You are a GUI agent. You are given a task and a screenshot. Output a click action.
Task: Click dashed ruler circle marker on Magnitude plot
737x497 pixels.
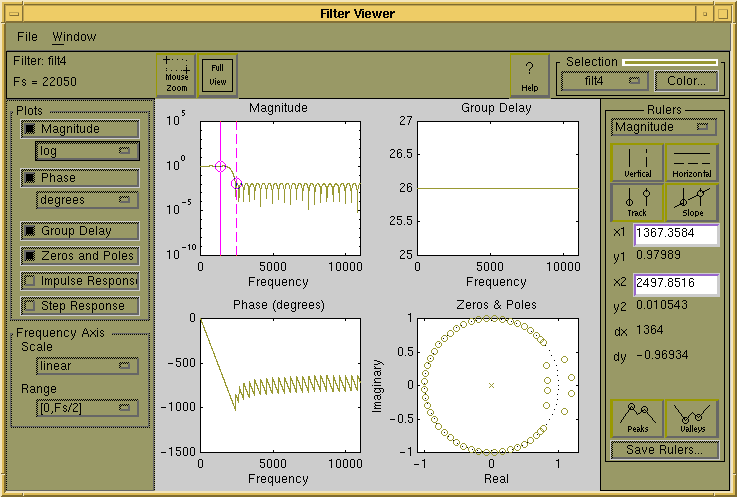pos(236,184)
